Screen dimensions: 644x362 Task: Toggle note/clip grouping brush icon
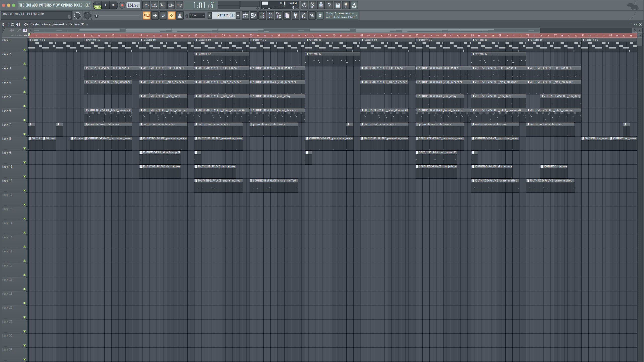(163, 16)
